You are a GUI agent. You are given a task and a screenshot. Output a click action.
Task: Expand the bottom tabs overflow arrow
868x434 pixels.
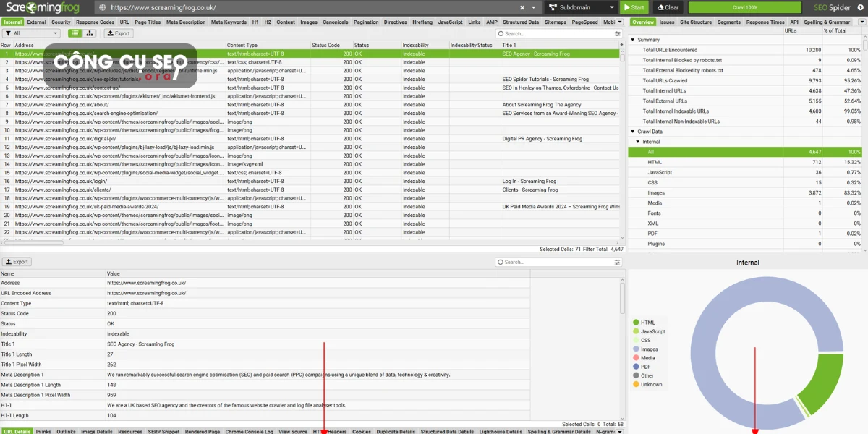[621, 431]
